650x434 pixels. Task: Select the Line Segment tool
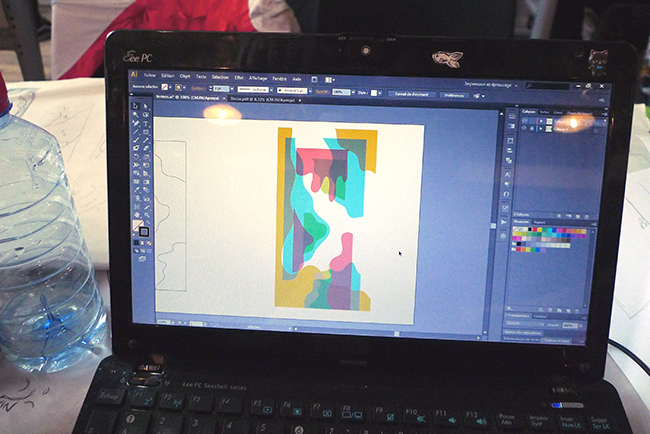click(x=136, y=132)
